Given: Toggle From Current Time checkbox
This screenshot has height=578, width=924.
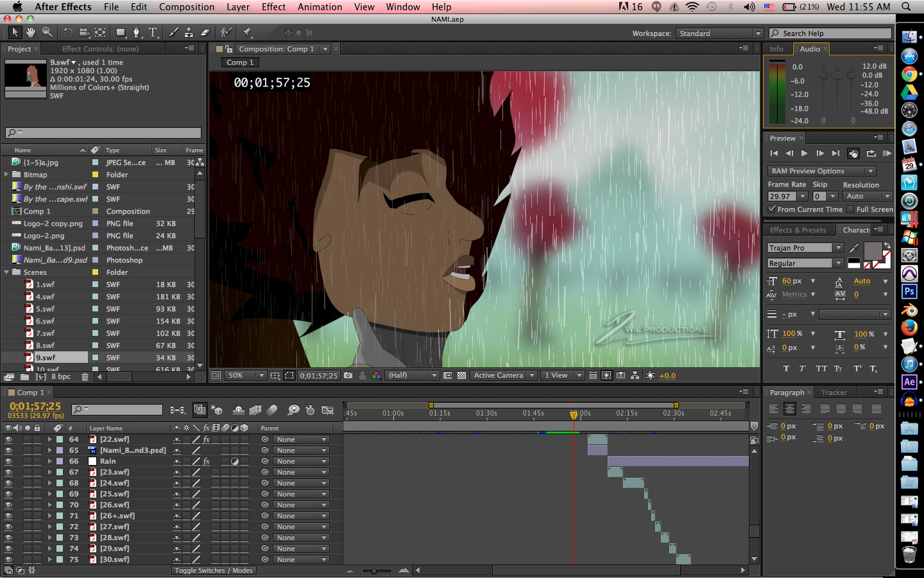Looking at the screenshot, I should (773, 209).
